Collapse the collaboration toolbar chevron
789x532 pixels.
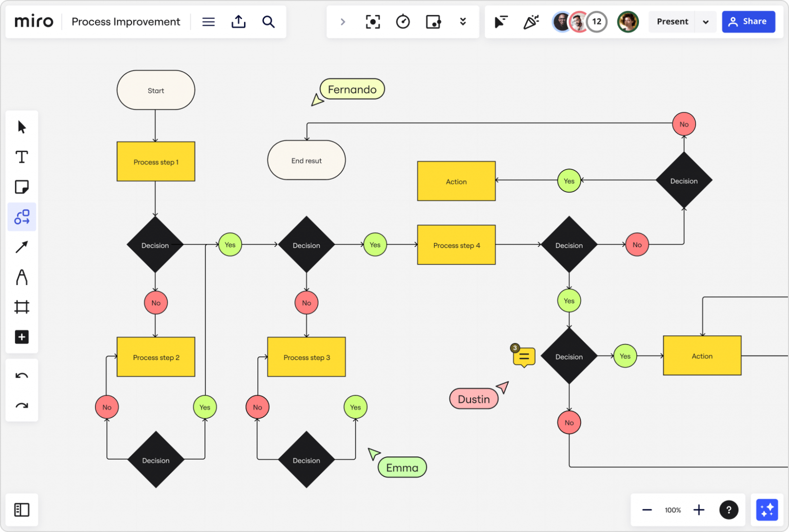[x=343, y=22]
